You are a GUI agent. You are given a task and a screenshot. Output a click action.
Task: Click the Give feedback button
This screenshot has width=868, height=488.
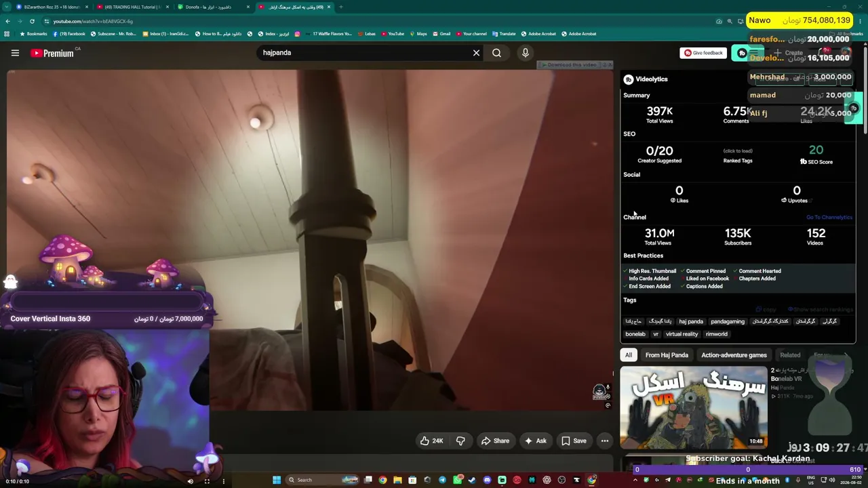pos(703,53)
